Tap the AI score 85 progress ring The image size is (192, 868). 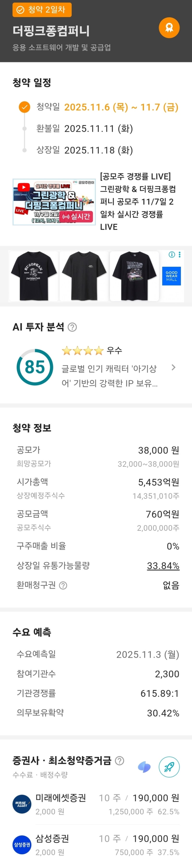(35, 367)
